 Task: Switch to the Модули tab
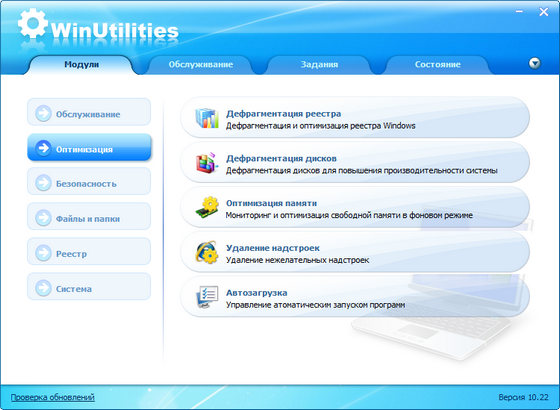(x=81, y=65)
